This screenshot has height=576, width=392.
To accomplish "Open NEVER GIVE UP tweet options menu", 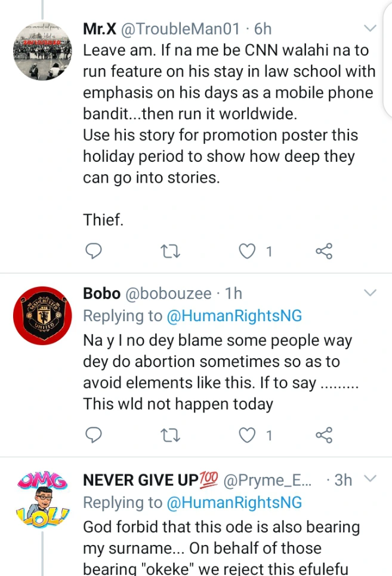I will 370,479.
